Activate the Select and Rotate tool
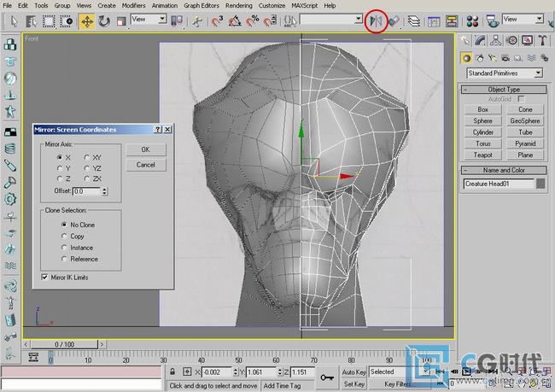 [x=104, y=21]
